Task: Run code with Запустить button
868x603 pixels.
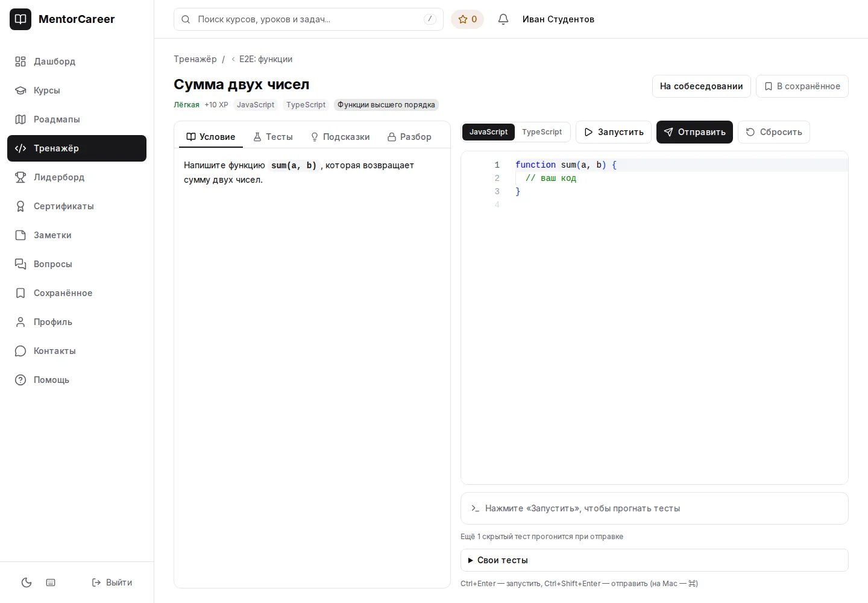Action: (614, 132)
